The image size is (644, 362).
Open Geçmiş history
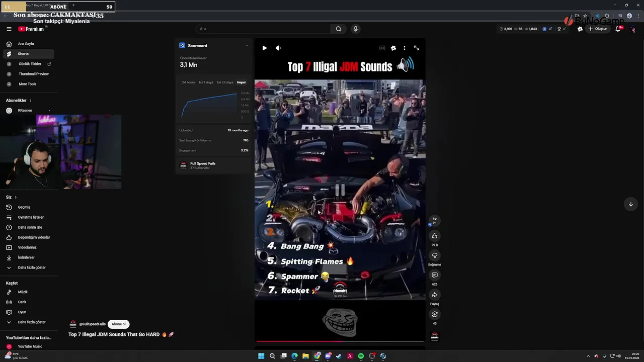point(28,207)
